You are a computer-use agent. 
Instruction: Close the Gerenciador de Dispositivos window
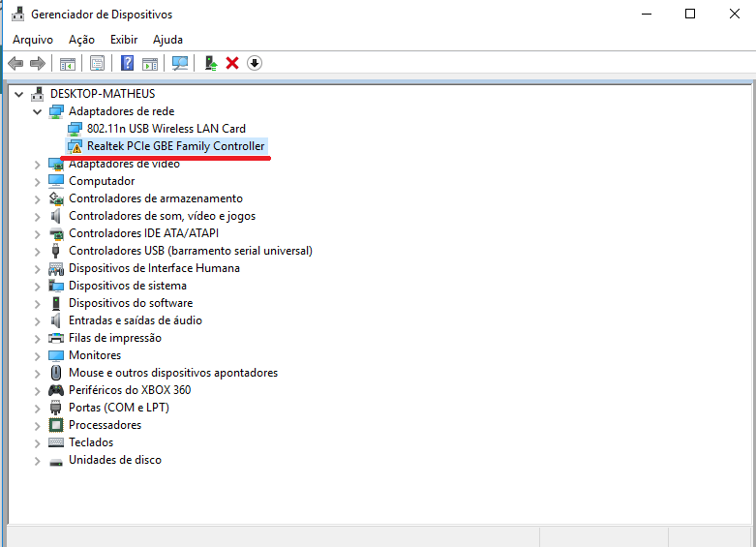coord(735,14)
